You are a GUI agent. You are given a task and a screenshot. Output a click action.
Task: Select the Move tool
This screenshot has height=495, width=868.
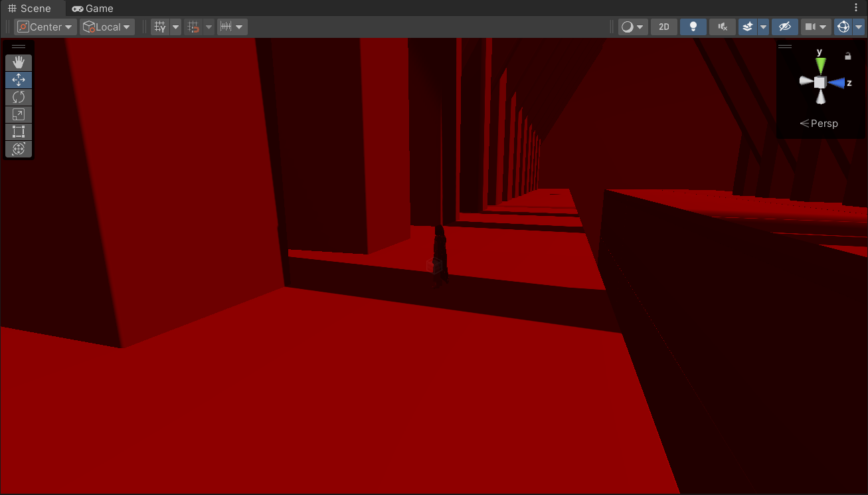[18, 80]
